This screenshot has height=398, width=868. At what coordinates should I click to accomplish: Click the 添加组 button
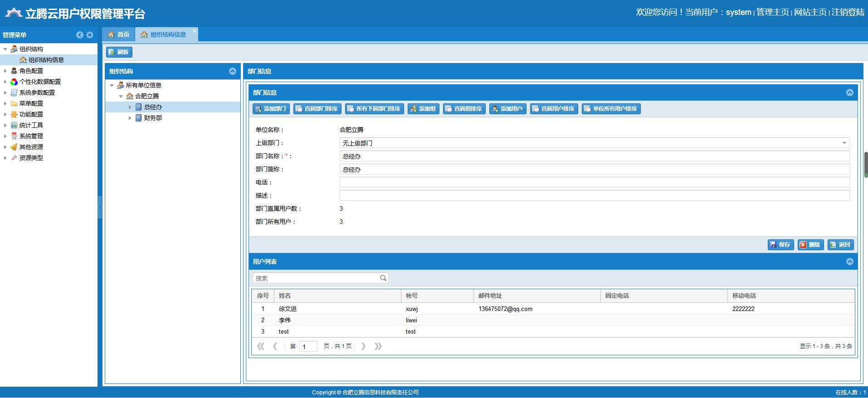423,109
